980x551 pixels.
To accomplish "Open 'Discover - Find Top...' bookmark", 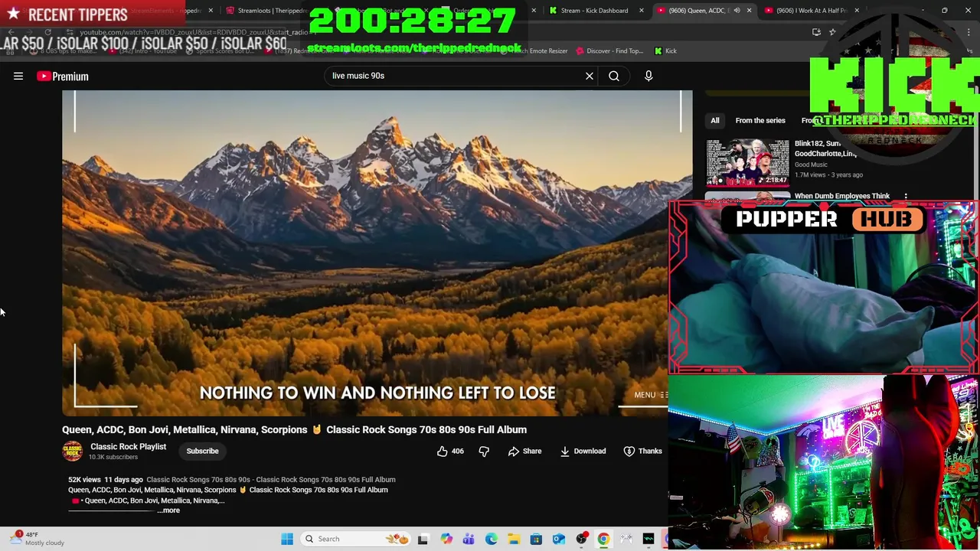I will tap(609, 51).
